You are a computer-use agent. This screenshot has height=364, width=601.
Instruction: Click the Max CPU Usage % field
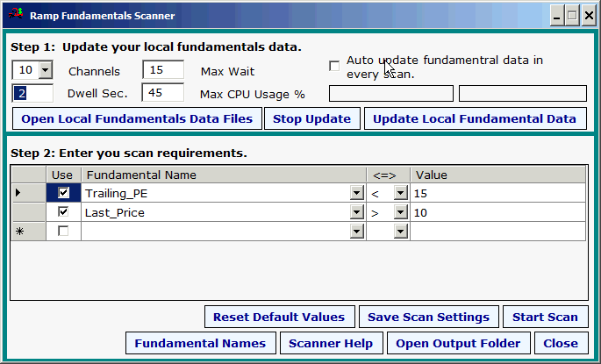pyautogui.click(x=163, y=93)
